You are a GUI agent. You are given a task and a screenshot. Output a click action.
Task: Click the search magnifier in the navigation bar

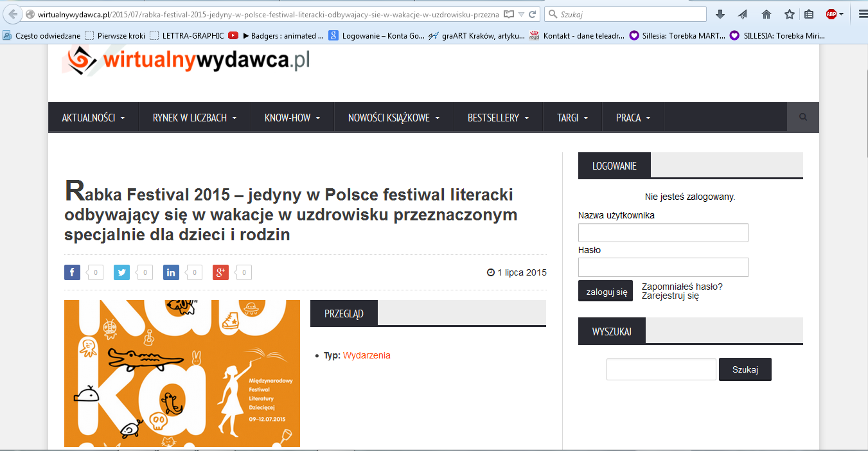pos(803,118)
